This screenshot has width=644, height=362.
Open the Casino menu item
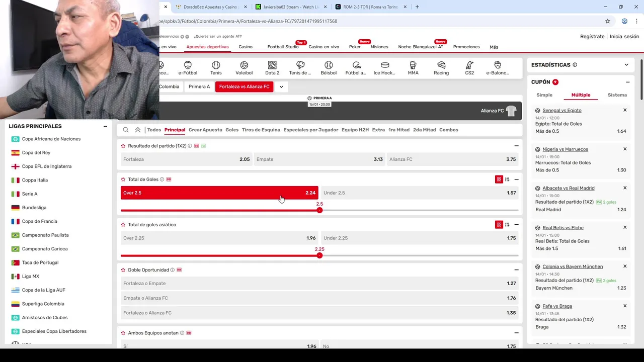tap(246, 47)
